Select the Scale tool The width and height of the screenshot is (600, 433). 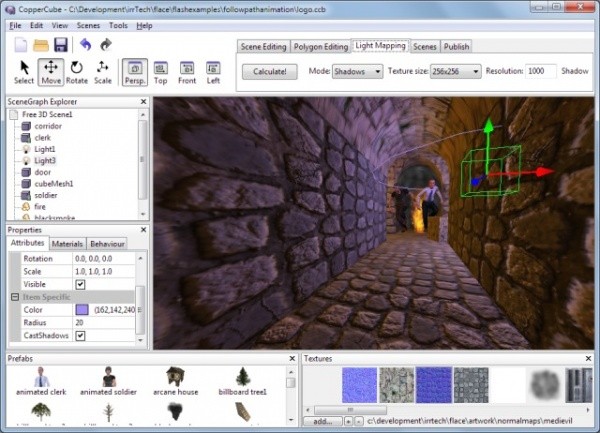pyautogui.click(x=103, y=72)
